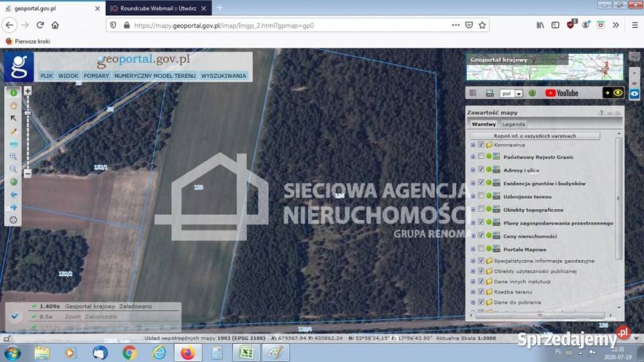The image size is (644, 362).
Task: Open the YouTube link icon
Action: [561, 93]
